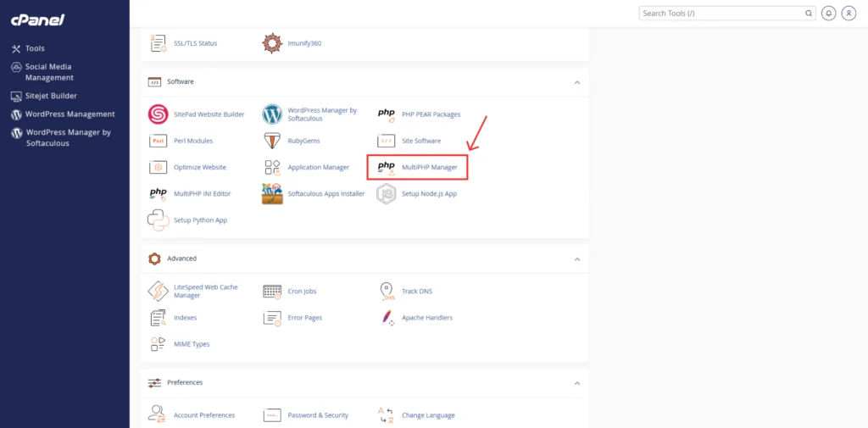Viewport: 868px width, 428px height.
Task: Open the MultiPHP Manager icon
Action: coord(387,167)
